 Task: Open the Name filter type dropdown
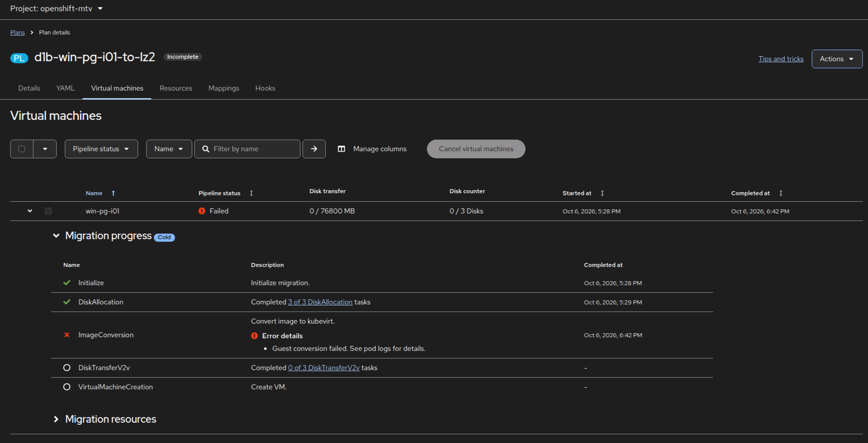click(x=169, y=149)
